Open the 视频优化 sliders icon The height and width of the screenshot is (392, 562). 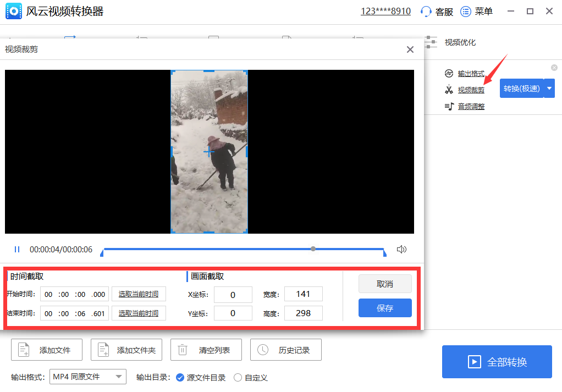pos(431,42)
